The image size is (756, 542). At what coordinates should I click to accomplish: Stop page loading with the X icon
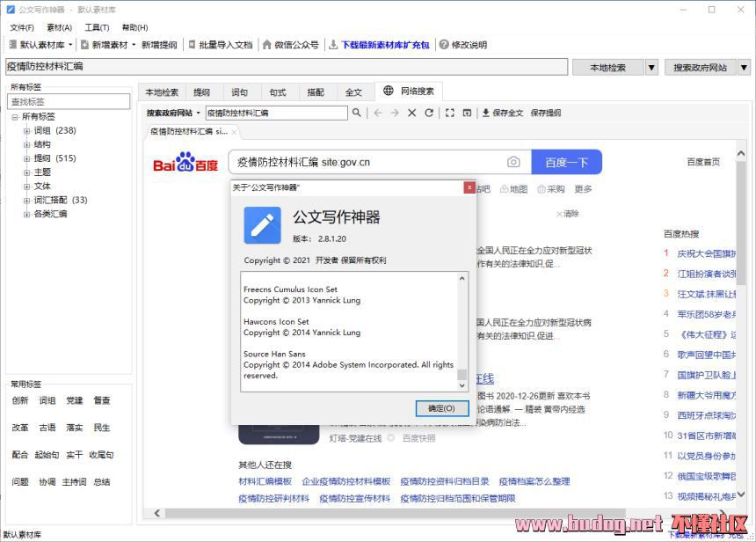click(x=411, y=113)
